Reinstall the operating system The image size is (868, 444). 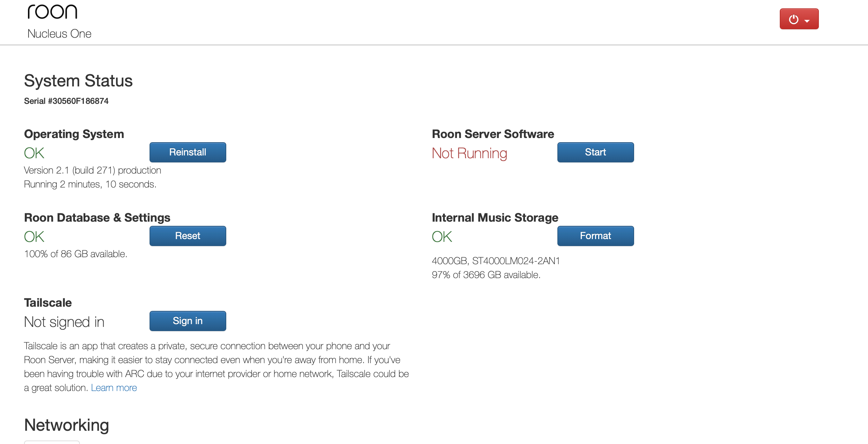pyautogui.click(x=188, y=152)
